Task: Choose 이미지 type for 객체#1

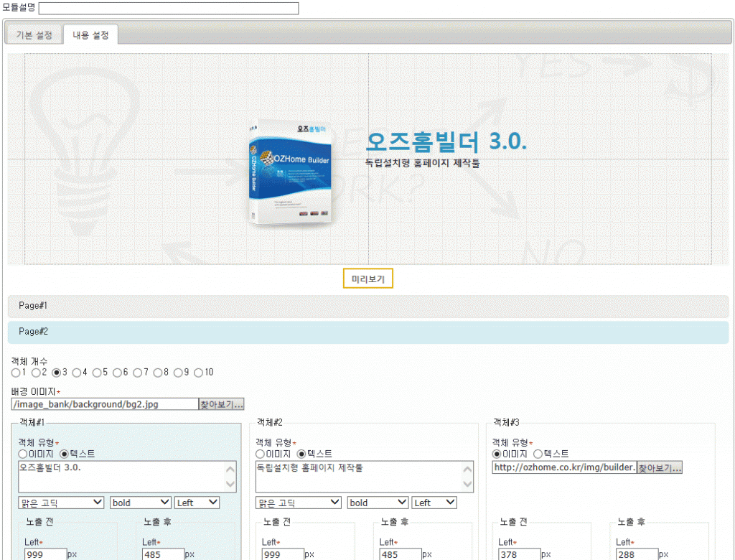Action: (x=22, y=454)
